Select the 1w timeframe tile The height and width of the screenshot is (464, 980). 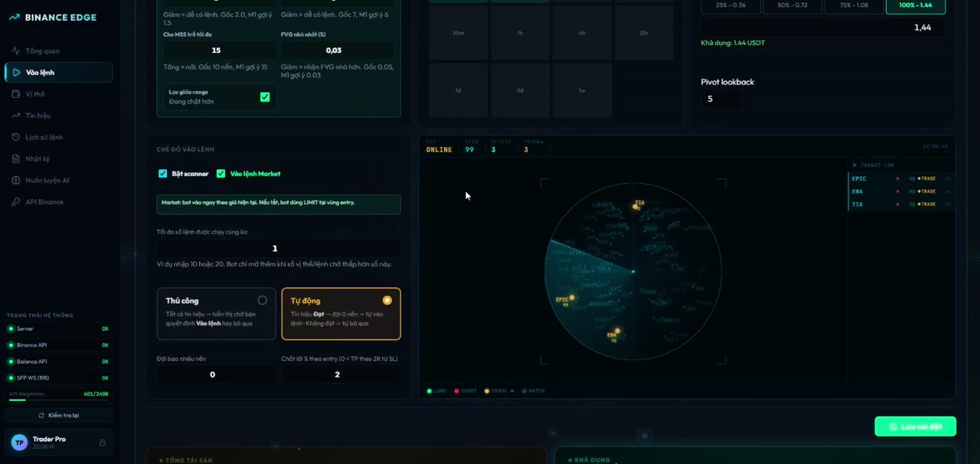pyautogui.click(x=582, y=90)
